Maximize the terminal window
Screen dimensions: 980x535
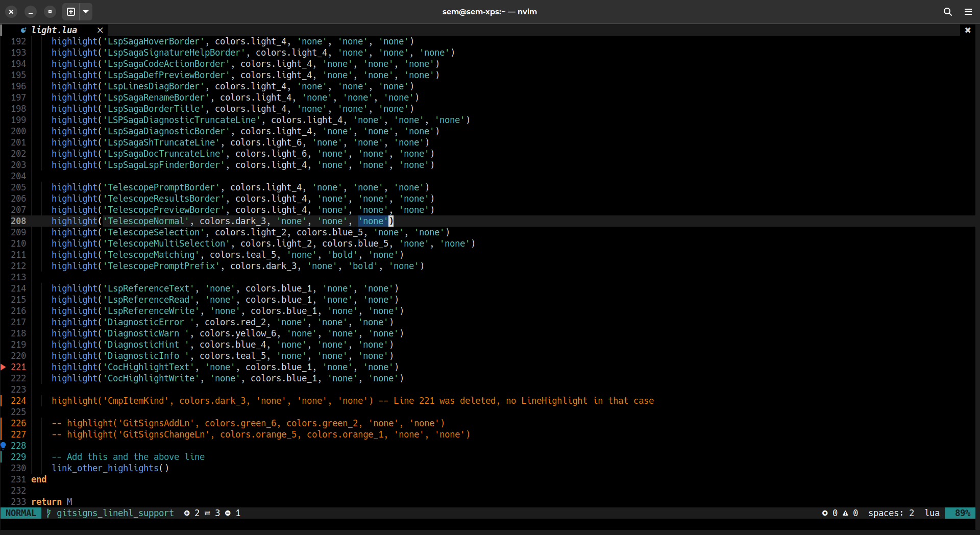tap(50, 11)
